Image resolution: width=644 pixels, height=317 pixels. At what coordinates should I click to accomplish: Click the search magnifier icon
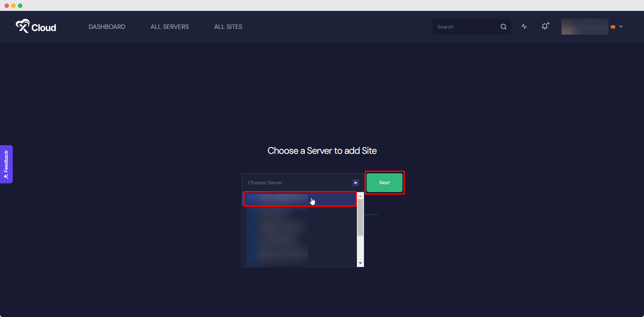click(503, 27)
